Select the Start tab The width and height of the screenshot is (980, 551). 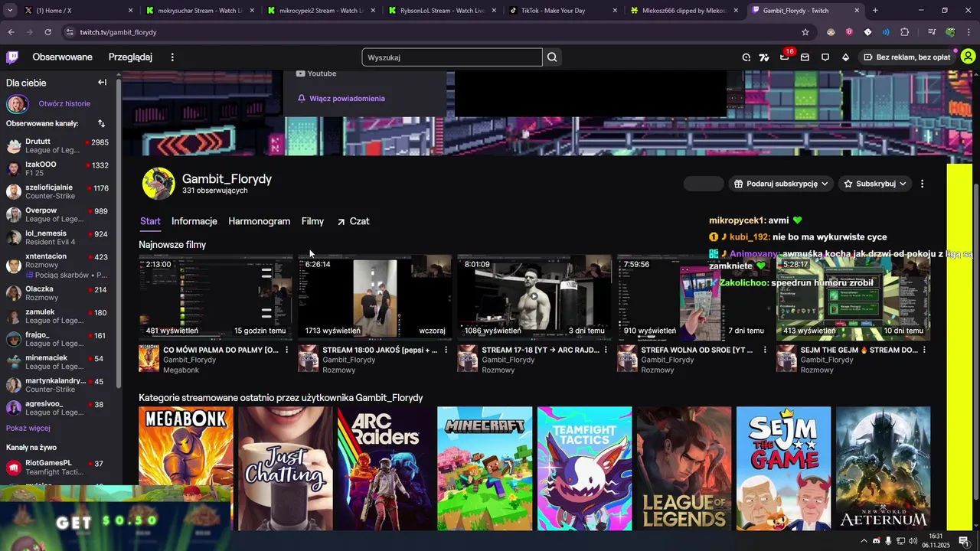pos(150,221)
